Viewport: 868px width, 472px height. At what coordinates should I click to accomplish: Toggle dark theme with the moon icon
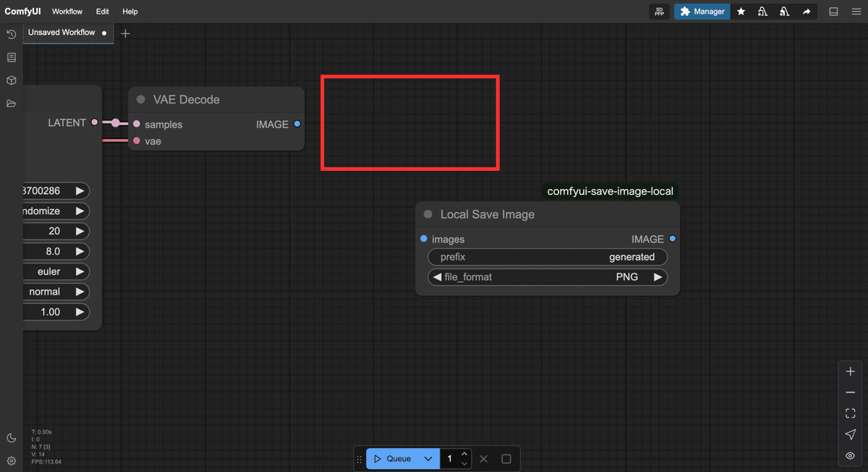(x=11, y=438)
